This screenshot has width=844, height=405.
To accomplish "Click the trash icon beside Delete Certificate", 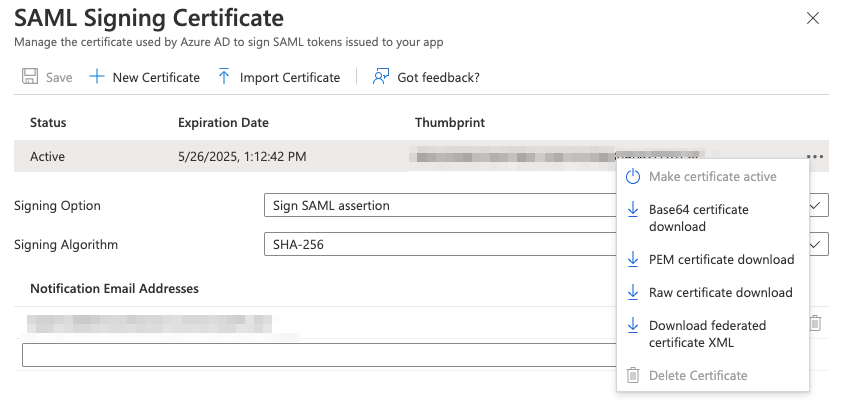I will (633, 375).
